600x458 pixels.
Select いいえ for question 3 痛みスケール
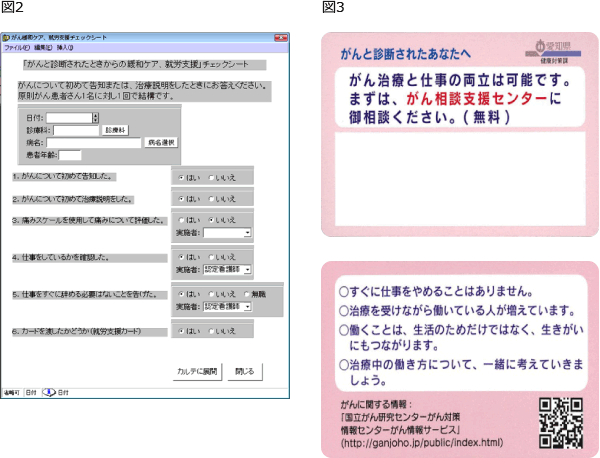point(211,220)
